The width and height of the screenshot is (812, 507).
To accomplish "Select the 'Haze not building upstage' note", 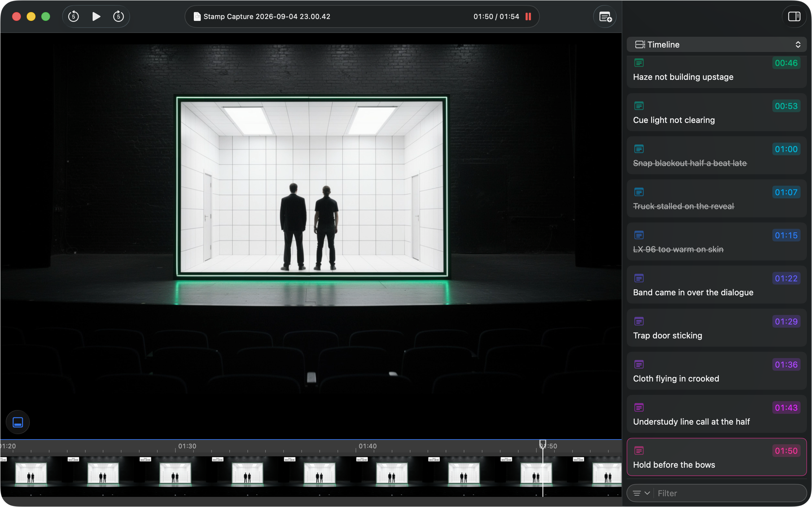I will pos(717,72).
